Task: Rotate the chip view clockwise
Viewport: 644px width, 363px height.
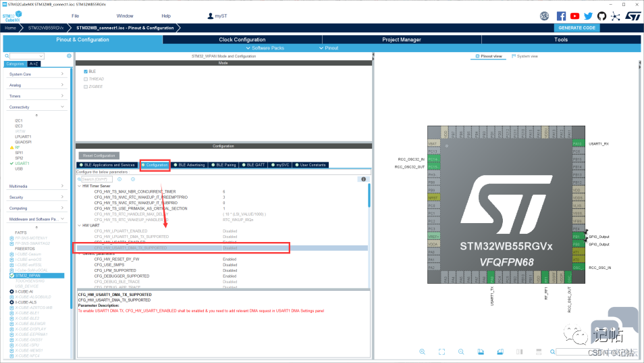Action: click(481, 352)
